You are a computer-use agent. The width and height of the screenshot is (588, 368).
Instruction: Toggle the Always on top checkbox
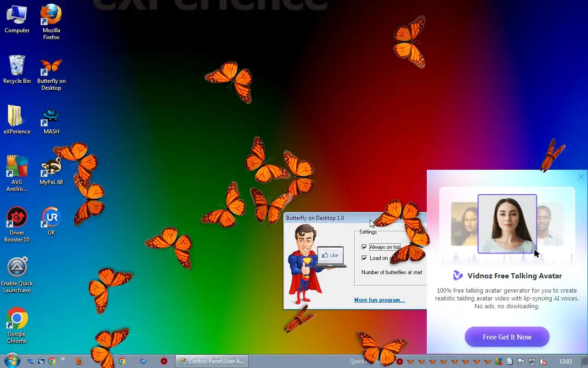364,247
